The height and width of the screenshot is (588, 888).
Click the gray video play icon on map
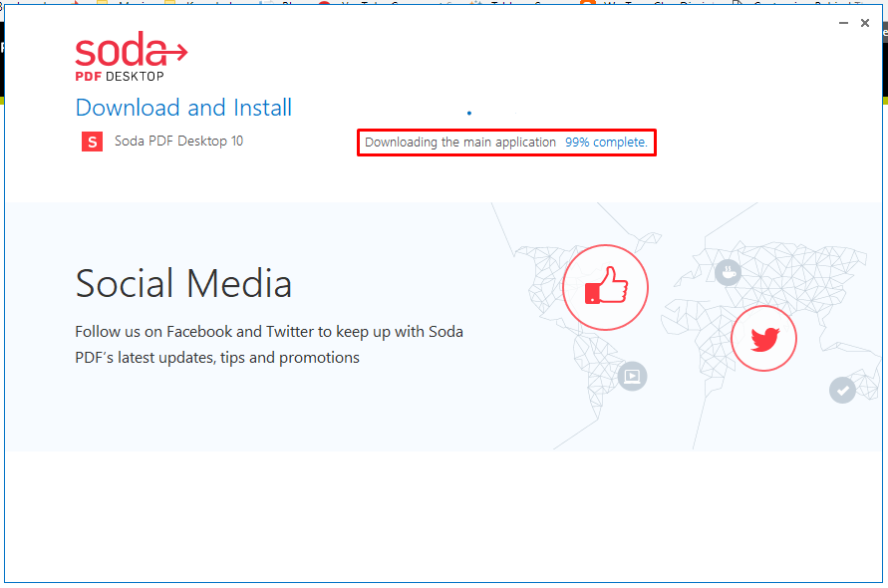633,376
